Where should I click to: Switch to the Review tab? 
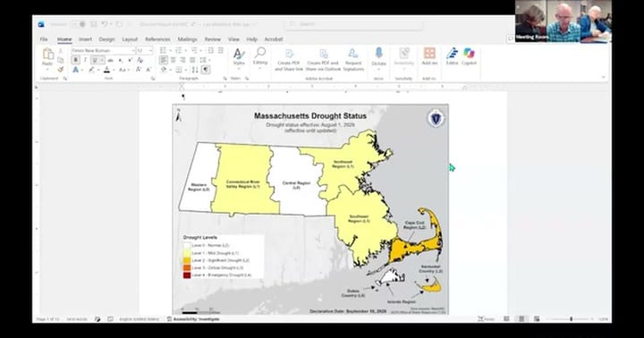pyautogui.click(x=212, y=39)
